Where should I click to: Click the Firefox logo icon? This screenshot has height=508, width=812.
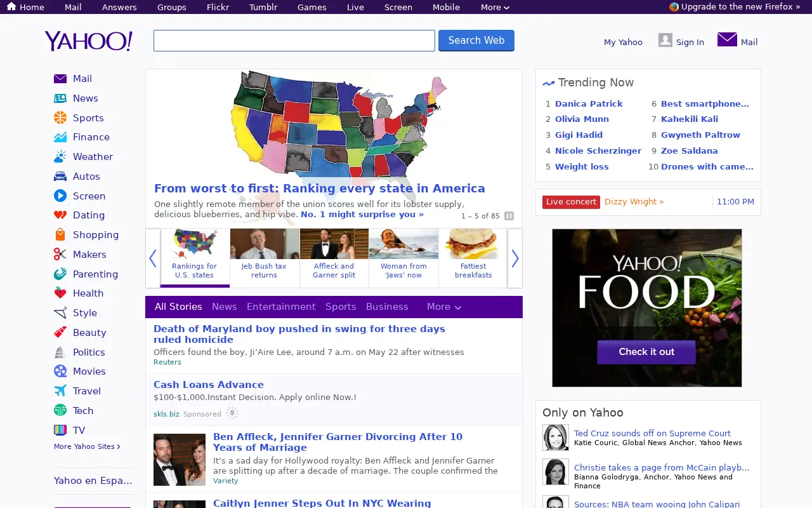pos(674,6)
